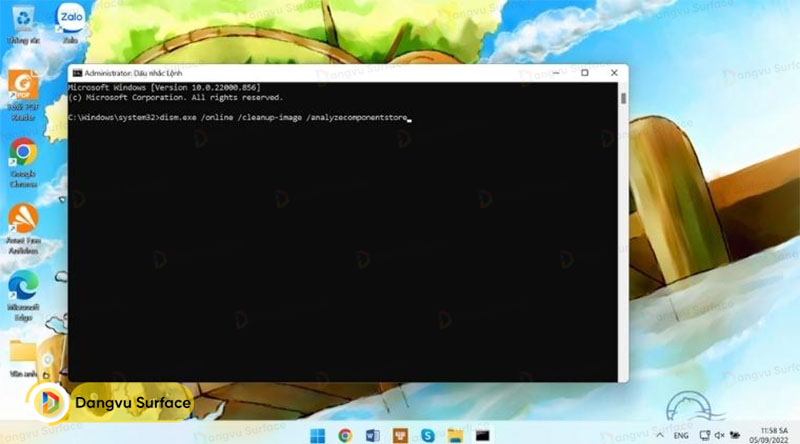Show hidden tray icons chevron
800x444 pixels.
pos(660,435)
